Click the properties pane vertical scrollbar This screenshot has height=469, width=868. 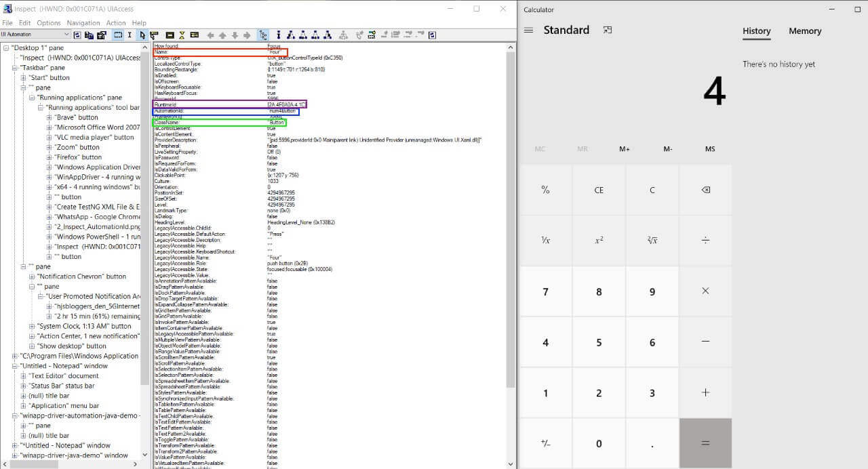click(x=511, y=203)
